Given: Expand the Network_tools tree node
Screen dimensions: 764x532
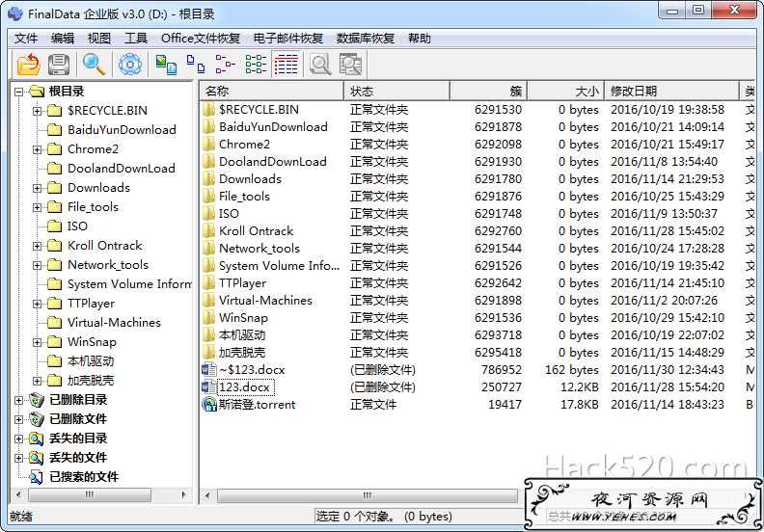Looking at the screenshot, I should tap(37, 265).
